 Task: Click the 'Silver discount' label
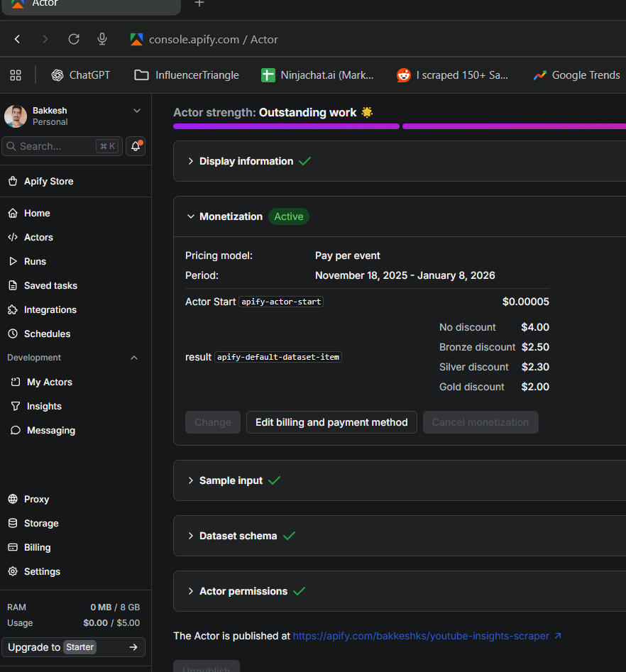coord(474,368)
